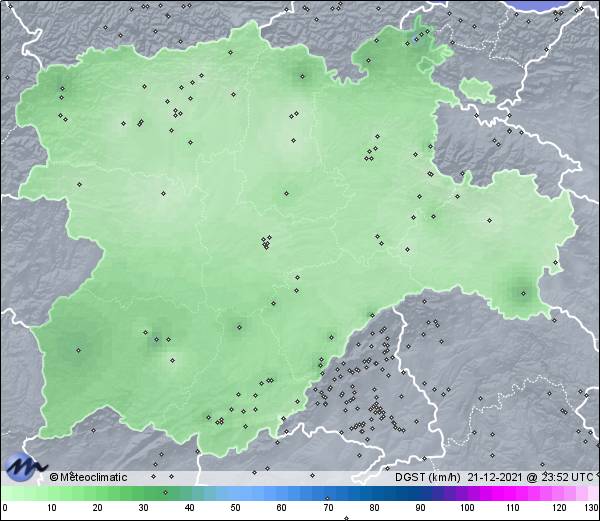Click the scale value 30
The width and height of the screenshot is (600, 521).
143,508
